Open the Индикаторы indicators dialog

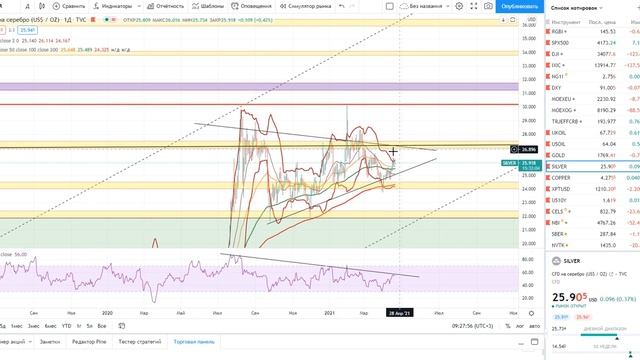112,6
